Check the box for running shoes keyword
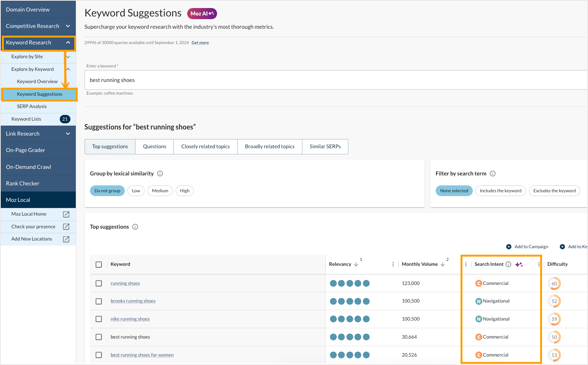Image resolution: width=588 pixels, height=365 pixels. click(x=99, y=283)
